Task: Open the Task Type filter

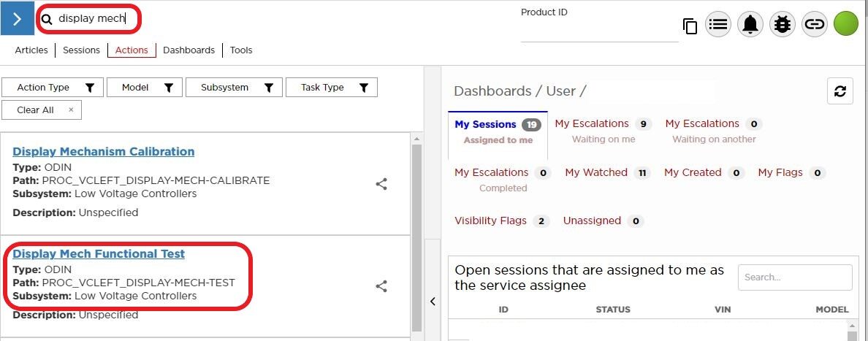Action: tap(331, 88)
